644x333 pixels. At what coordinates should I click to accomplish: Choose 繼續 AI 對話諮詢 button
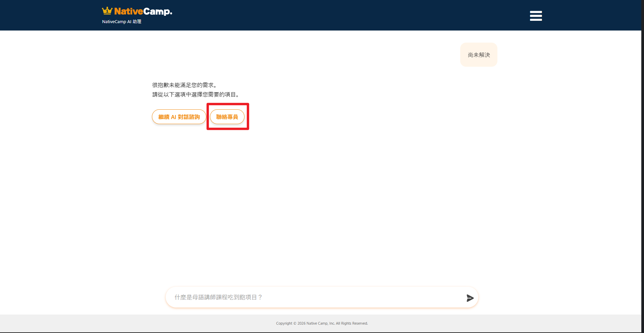point(179,117)
